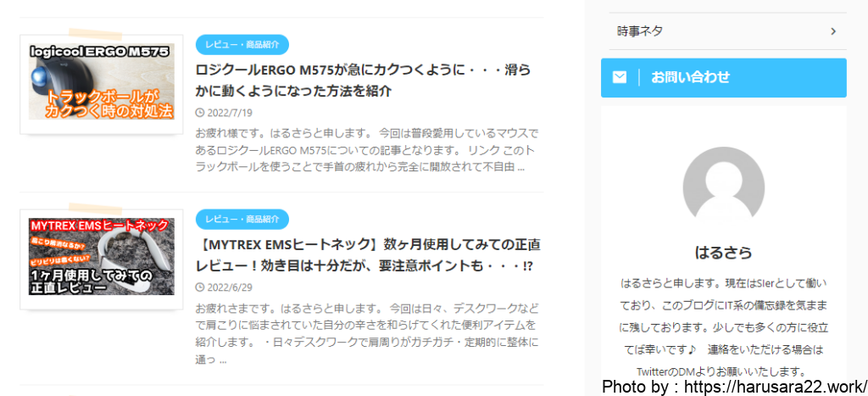Image resolution: width=868 pixels, height=396 pixels.
Task: Click the harusara22.work photo credit URL
Action: coord(776,386)
